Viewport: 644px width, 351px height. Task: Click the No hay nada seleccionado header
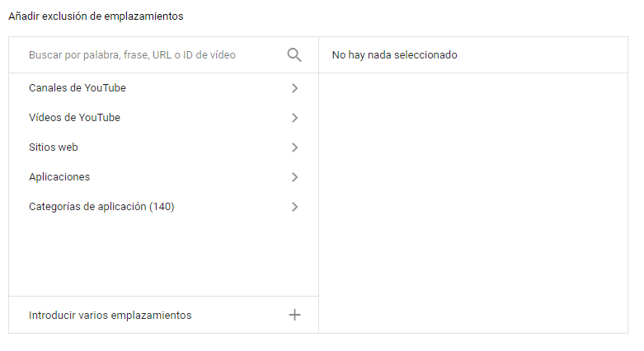(x=395, y=55)
